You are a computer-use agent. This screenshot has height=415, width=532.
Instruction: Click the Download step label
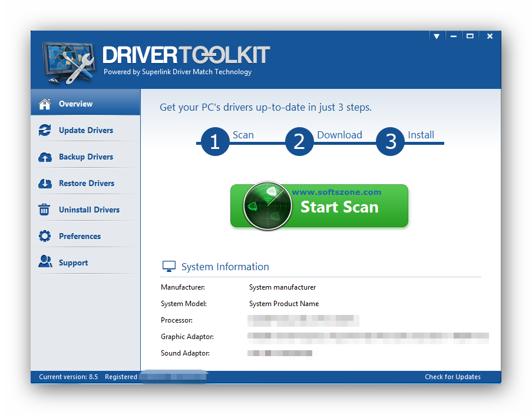pyautogui.click(x=339, y=135)
